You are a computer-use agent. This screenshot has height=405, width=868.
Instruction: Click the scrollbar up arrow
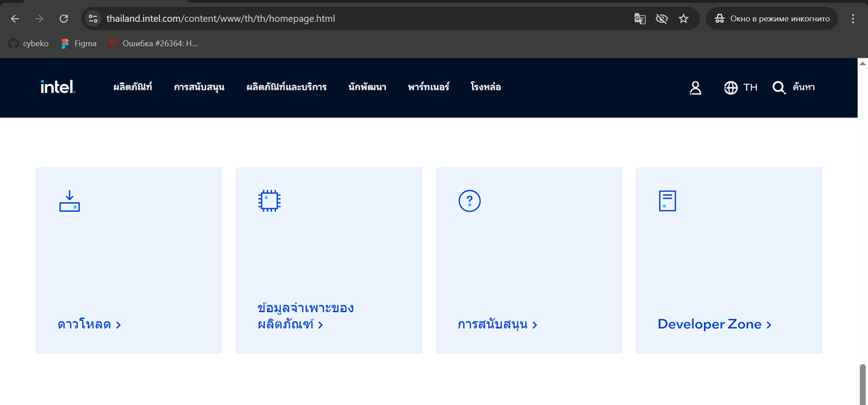(863, 63)
